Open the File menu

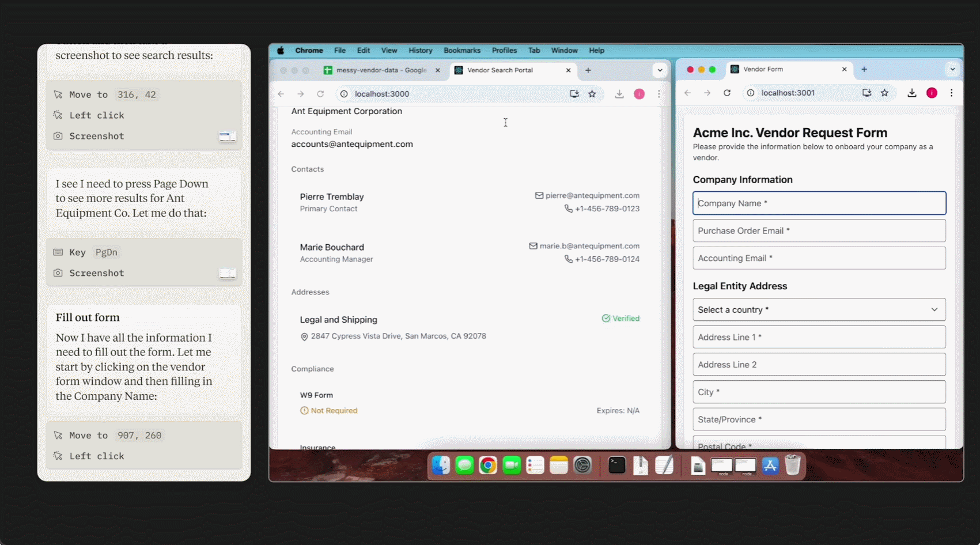(340, 51)
